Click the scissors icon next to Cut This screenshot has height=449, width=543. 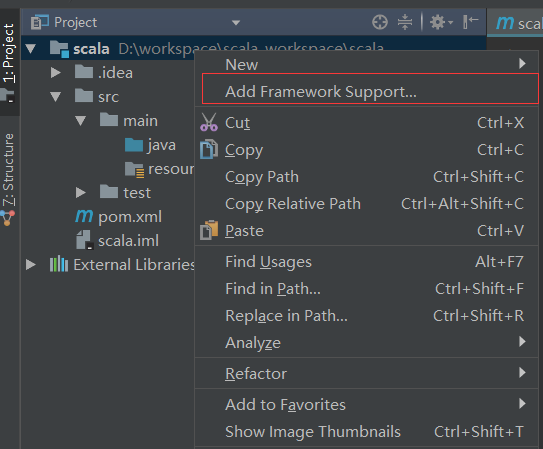tap(209, 123)
